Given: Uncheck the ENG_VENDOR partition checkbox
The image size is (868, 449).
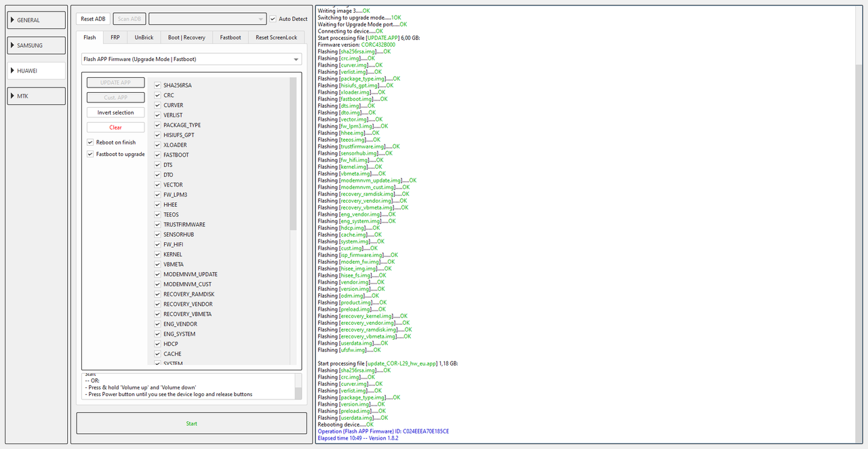Looking at the screenshot, I should coord(157,324).
